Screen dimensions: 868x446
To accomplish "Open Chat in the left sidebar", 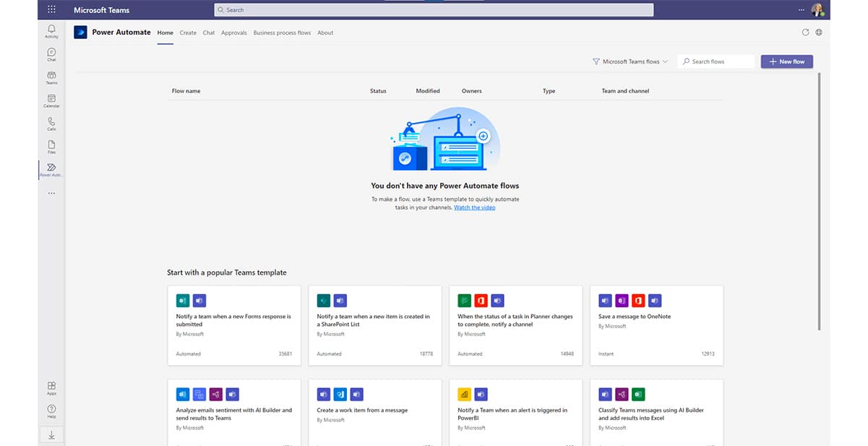I will tap(51, 54).
